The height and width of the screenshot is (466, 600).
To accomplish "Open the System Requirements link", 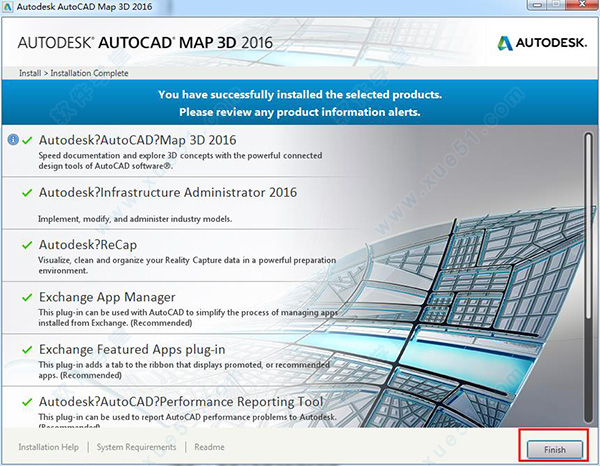I will 136,447.
